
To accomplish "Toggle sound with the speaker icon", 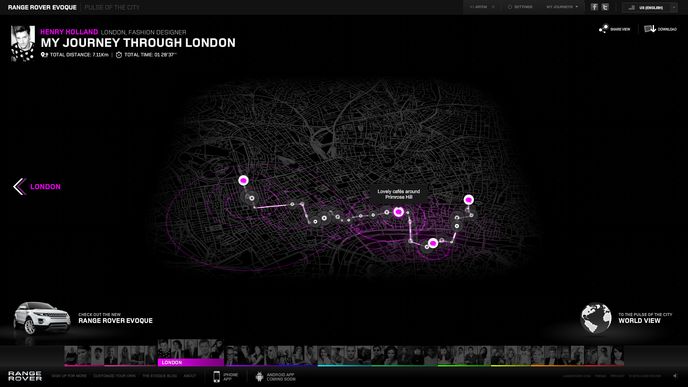I will 675,376.
